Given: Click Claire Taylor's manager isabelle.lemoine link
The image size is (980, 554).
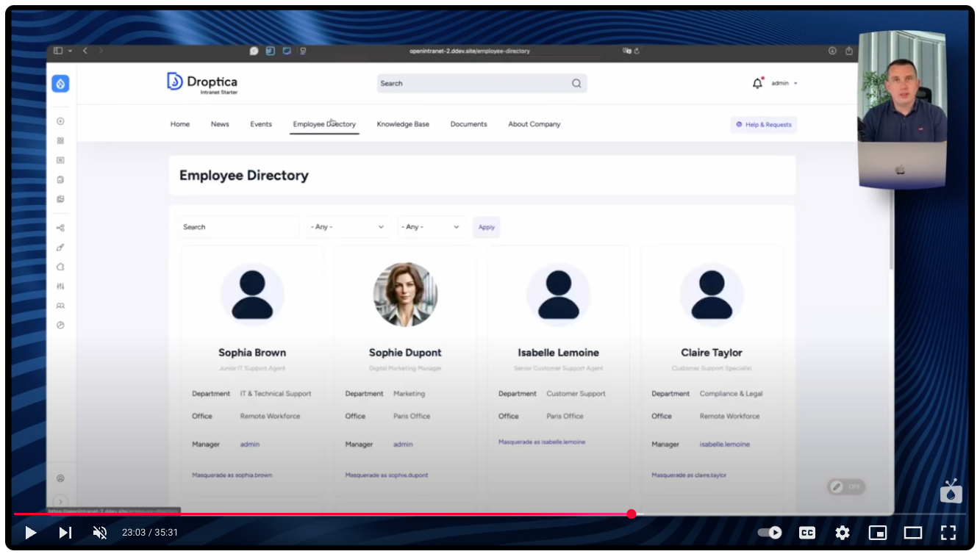Looking at the screenshot, I should click(725, 445).
